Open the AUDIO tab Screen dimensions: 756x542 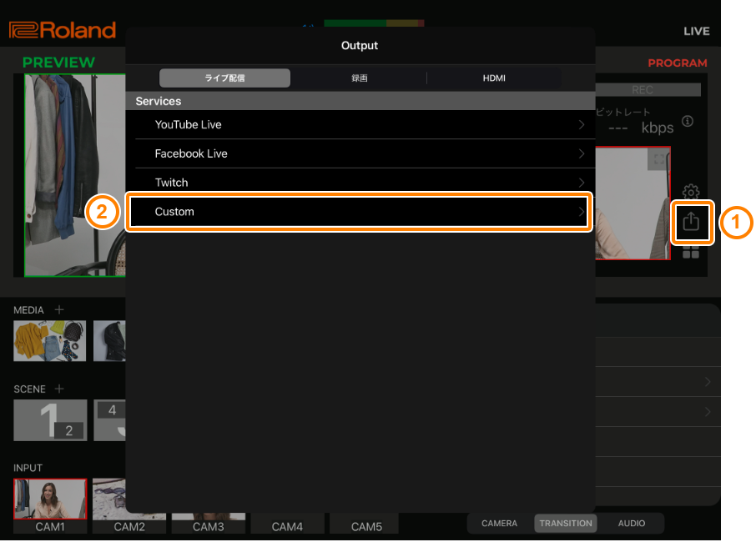coord(632,523)
